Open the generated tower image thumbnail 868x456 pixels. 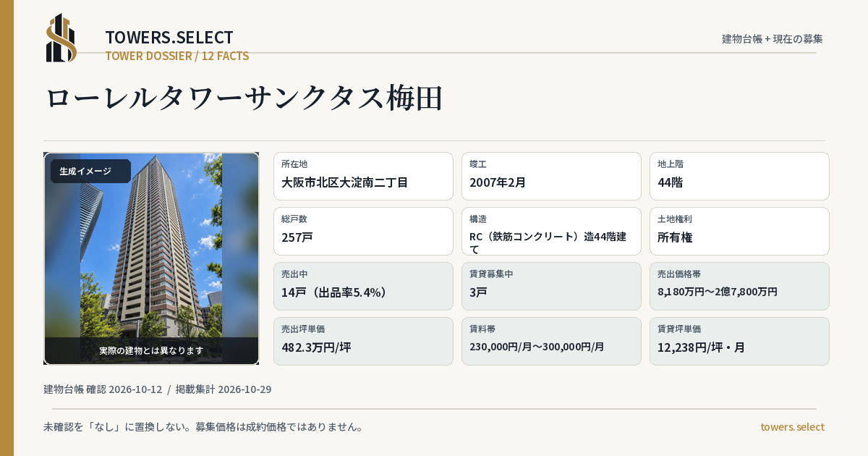(151, 258)
